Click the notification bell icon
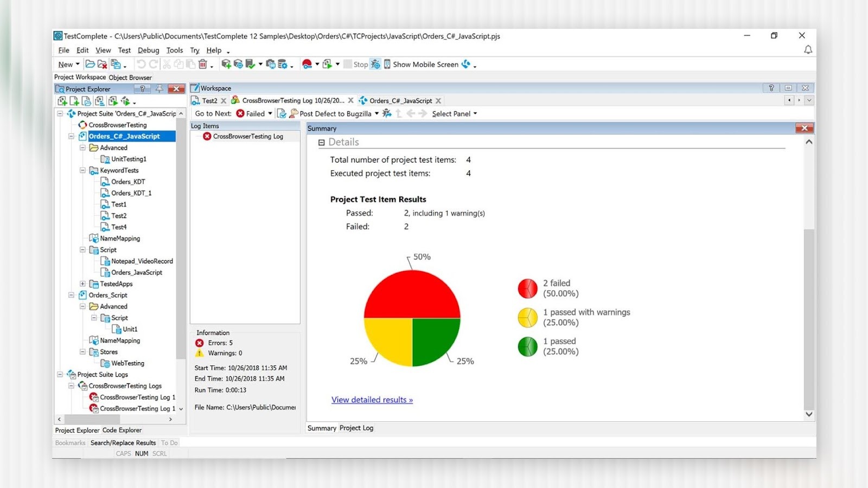The width and height of the screenshot is (868, 488). [x=808, y=50]
